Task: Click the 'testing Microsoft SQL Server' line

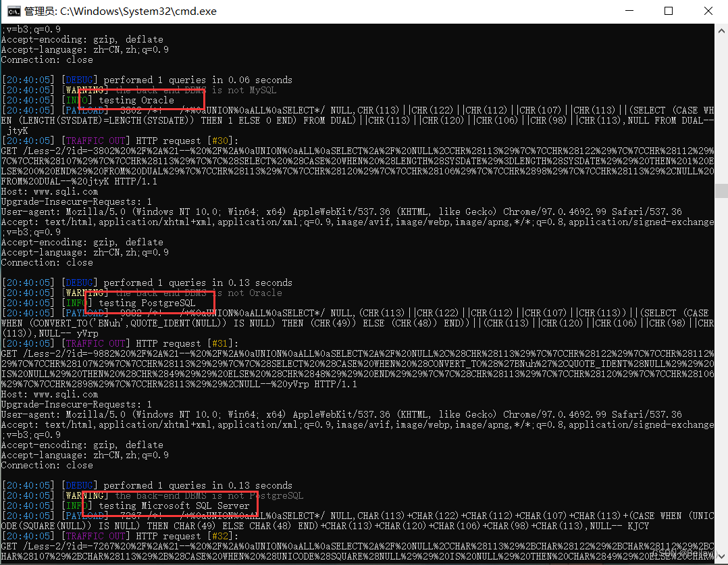Action: [x=126, y=506]
